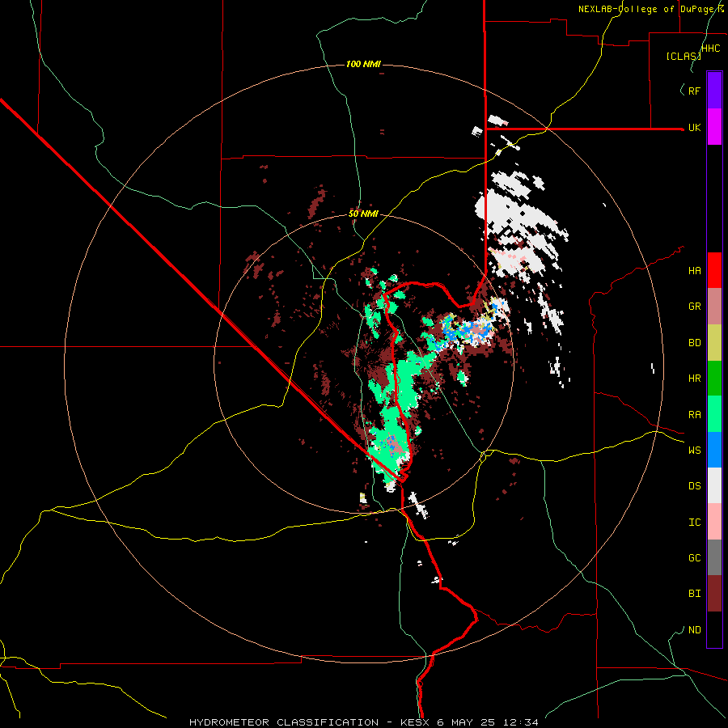
Task: Click the red HA color swatch
Action: pos(714,270)
